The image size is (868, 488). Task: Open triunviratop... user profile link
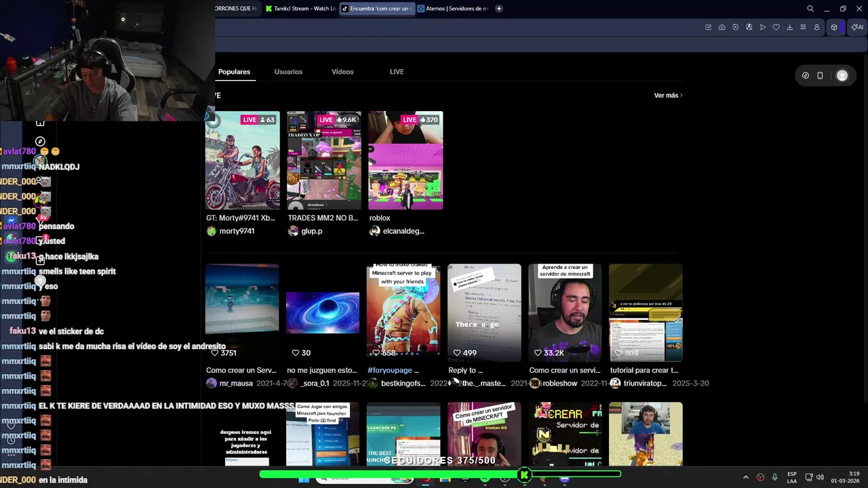tap(644, 384)
